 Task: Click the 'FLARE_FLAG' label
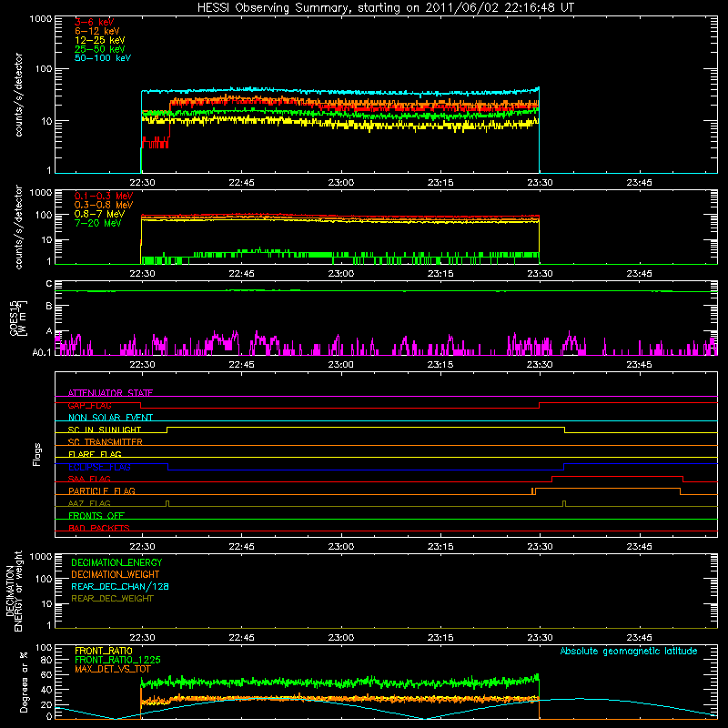point(95,454)
